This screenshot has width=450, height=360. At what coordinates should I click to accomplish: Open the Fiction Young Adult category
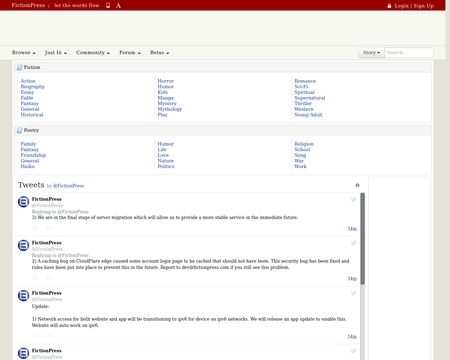tap(308, 115)
